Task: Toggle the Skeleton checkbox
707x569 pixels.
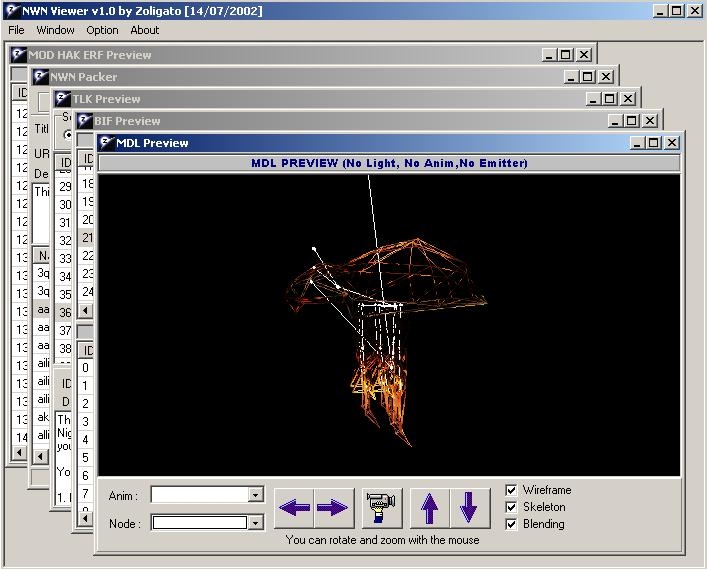Action: [512, 507]
